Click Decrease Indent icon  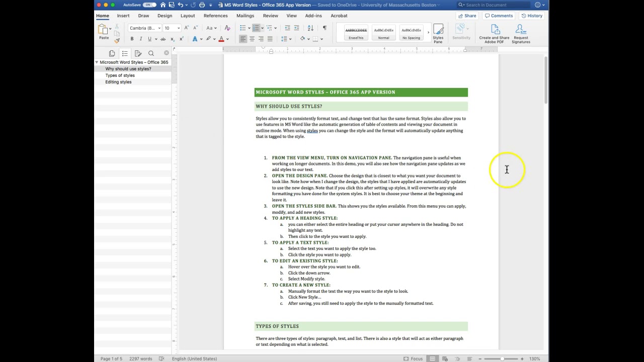click(287, 28)
